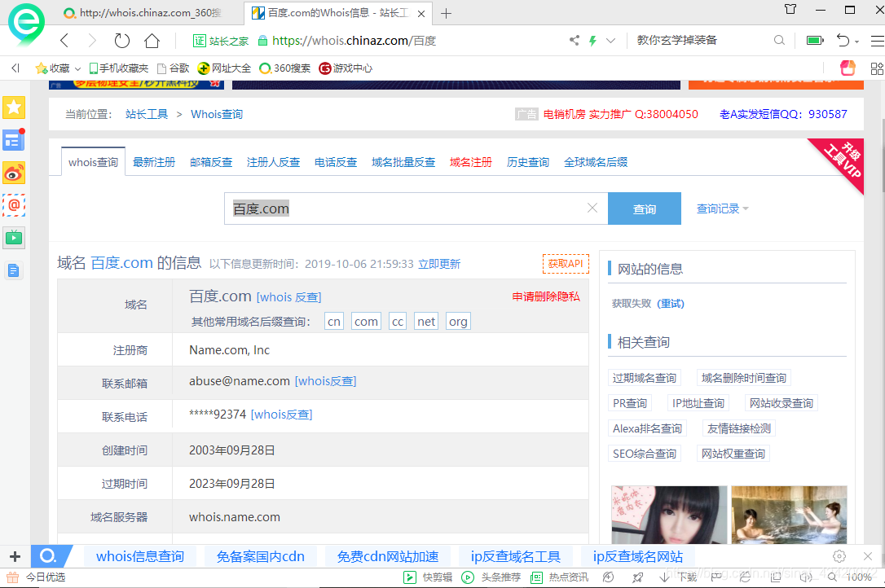Open 收藏 bookmarks dropdown

point(58,68)
